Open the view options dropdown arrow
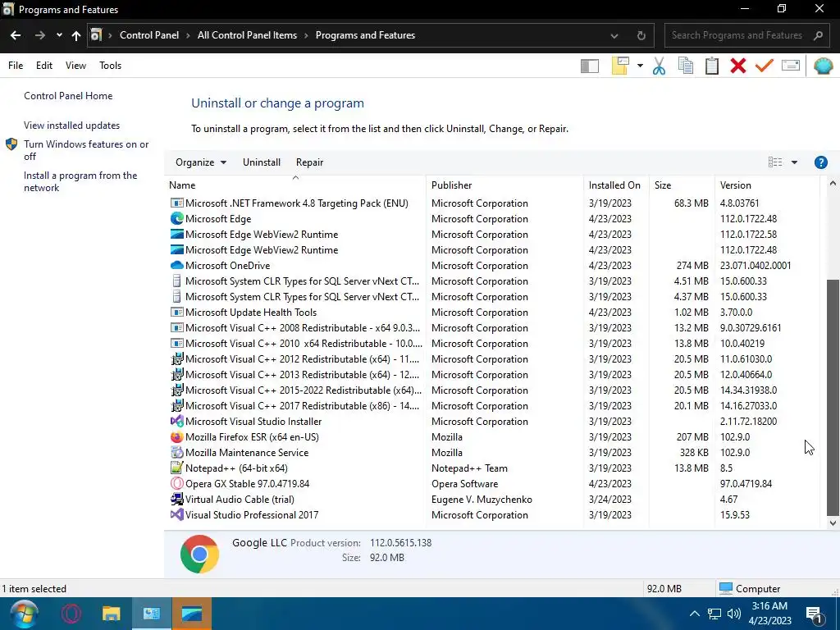The height and width of the screenshot is (630, 840). [794, 162]
